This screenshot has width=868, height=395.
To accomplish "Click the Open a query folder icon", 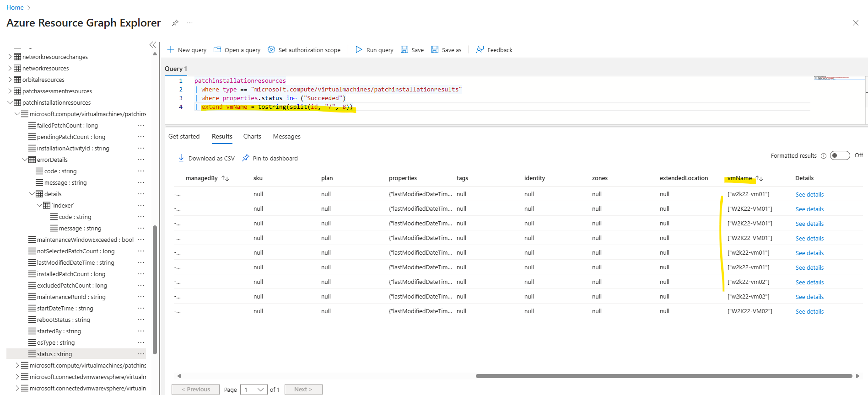I will point(217,49).
